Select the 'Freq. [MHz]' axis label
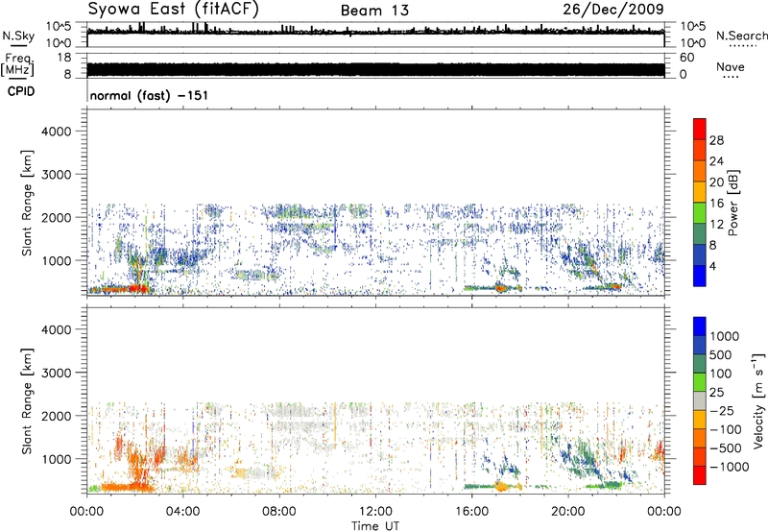 pyautogui.click(x=17, y=65)
